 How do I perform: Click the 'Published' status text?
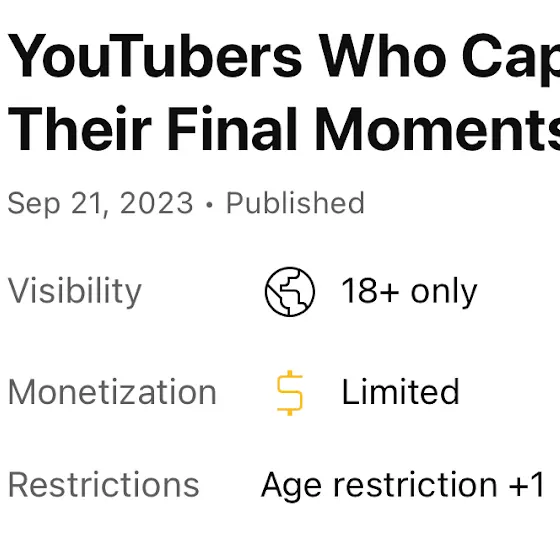pyautogui.click(x=295, y=203)
